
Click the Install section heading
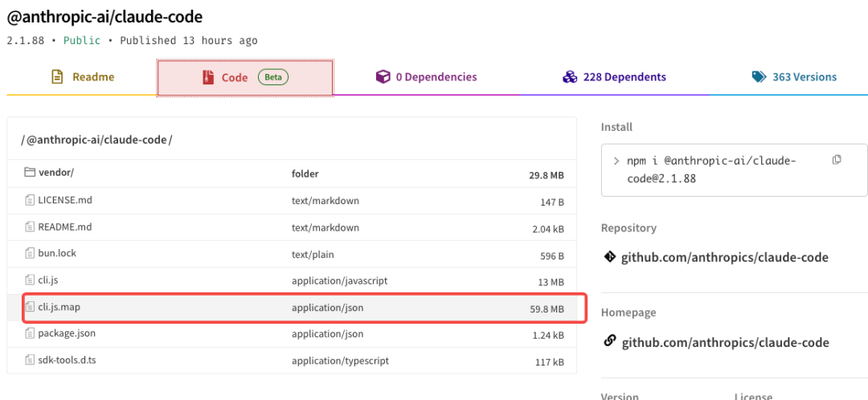coord(616,127)
